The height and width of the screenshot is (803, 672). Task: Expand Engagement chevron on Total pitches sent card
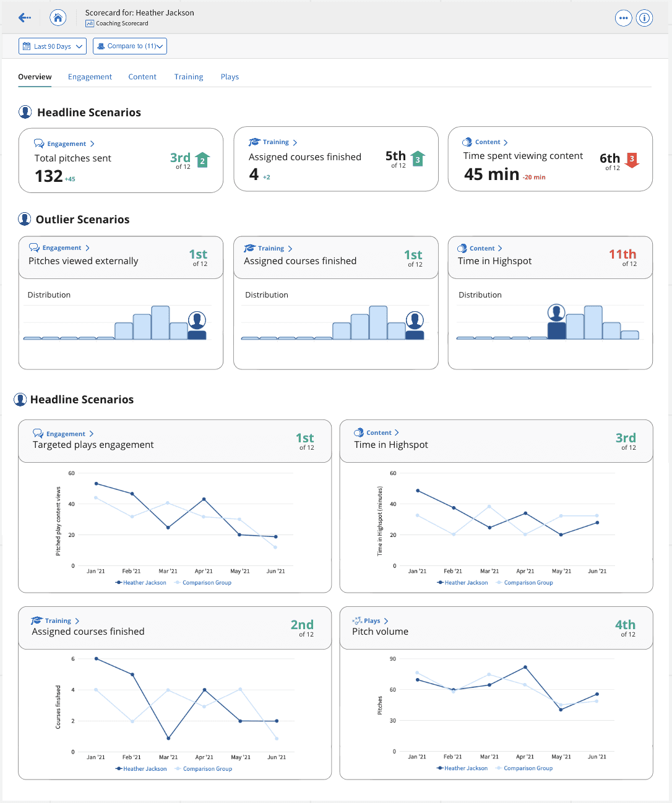(x=92, y=144)
